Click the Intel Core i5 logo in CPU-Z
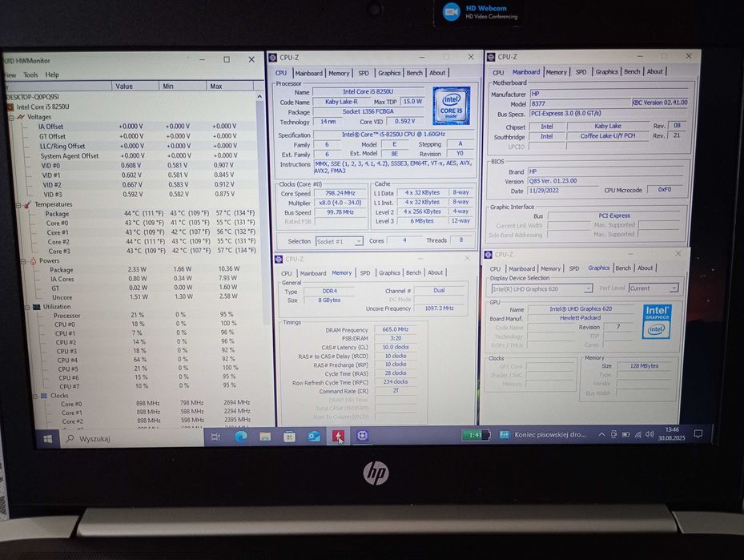744x560 pixels. pos(451,106)
